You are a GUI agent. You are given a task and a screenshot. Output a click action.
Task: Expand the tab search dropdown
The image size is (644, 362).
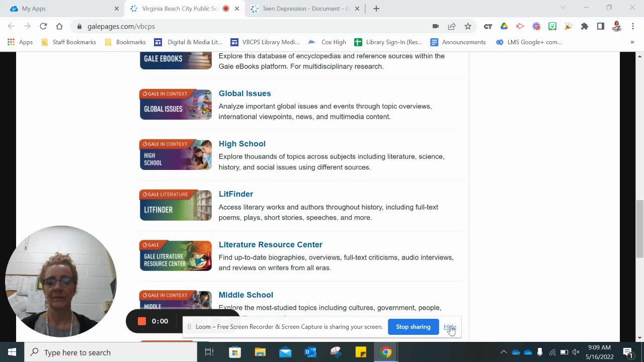tap(563, 8)
